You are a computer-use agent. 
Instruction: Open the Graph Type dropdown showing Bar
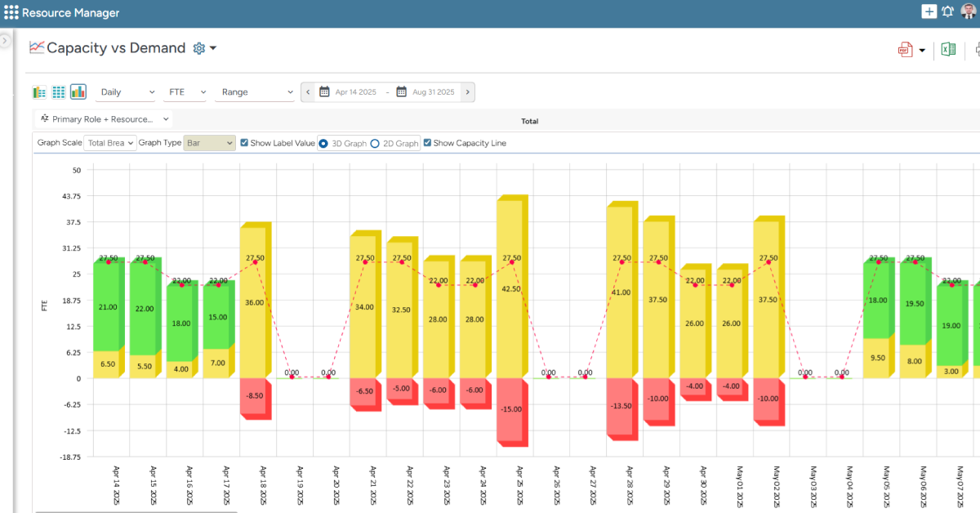tap(209, 142)
